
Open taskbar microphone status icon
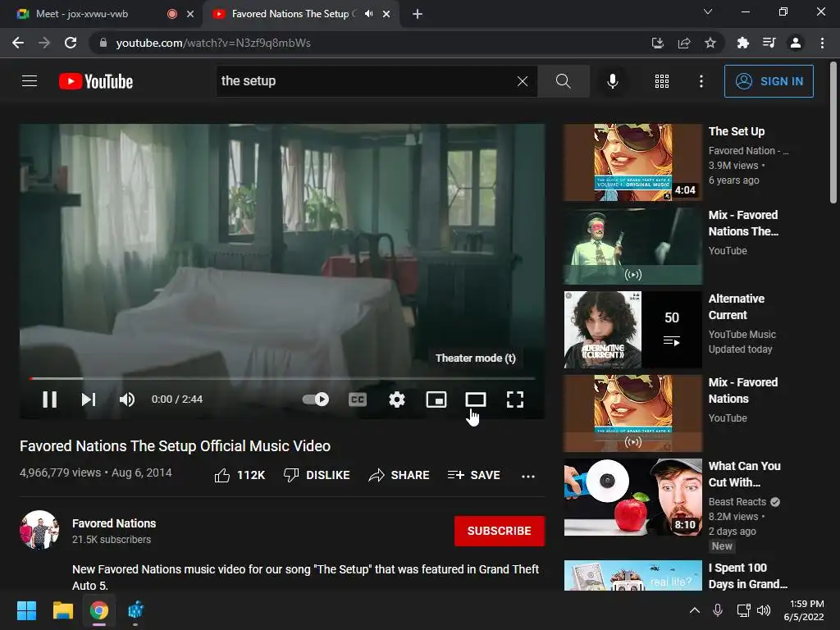718,610
